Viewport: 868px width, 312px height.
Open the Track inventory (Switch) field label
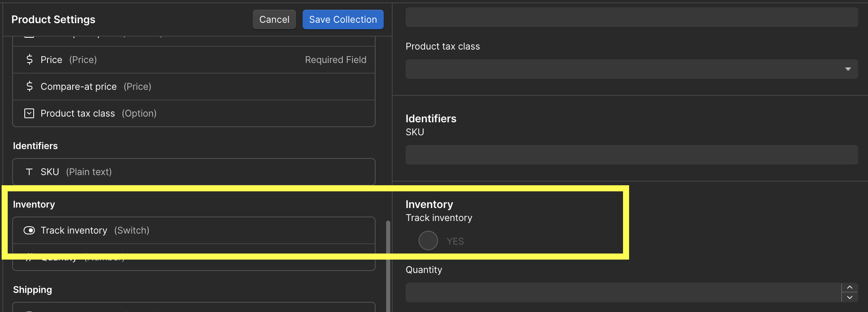95,230
